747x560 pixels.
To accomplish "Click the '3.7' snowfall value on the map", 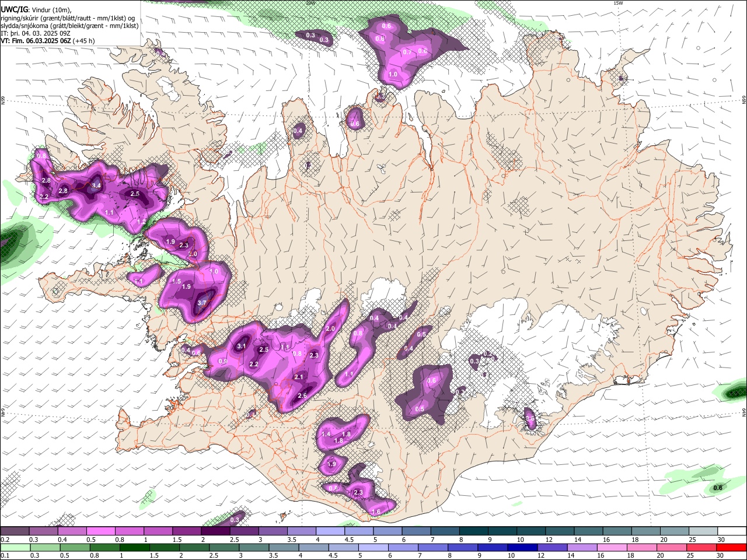I will pyautogui.click(x=203, y=303).
